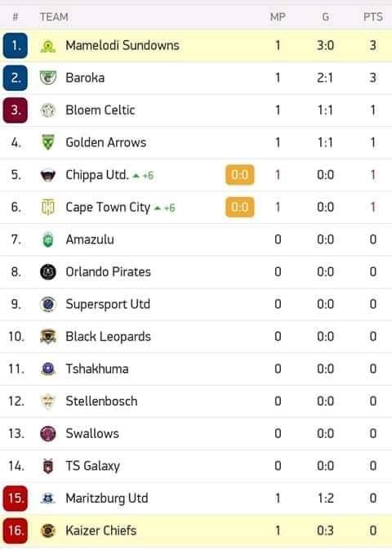Tap Cape Town City live 0:0 badge
The width and height of the screenshot is (392, 551).
(240, 207)
